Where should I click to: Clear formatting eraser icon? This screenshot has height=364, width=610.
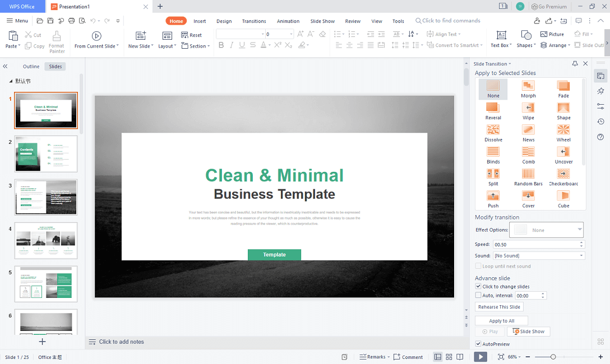point(322,34)
